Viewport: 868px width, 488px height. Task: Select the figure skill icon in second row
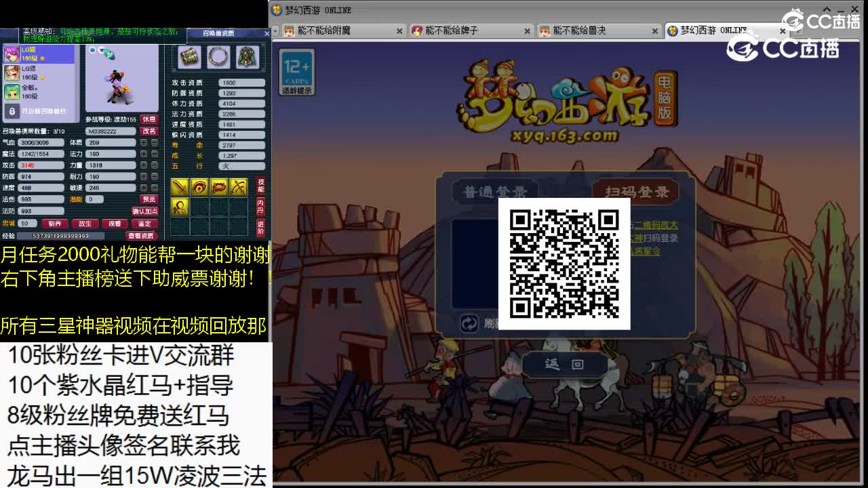coord(180,207)
